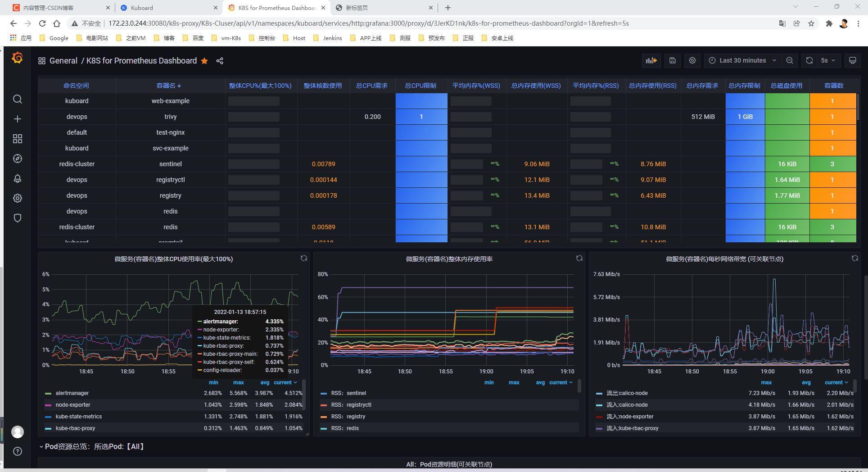Open the Explore compass icon
The height and width of the screenshot is (472, 868).
(18, 159)
